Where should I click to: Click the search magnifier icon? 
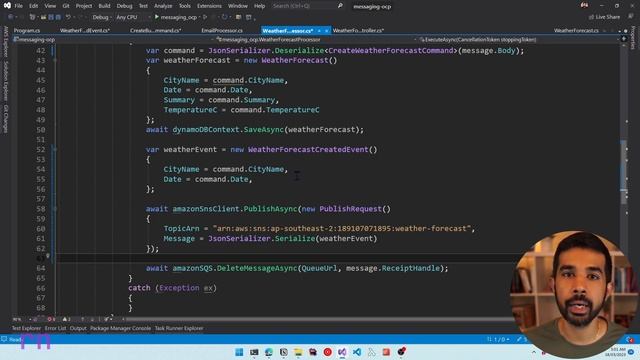point(340,6)
